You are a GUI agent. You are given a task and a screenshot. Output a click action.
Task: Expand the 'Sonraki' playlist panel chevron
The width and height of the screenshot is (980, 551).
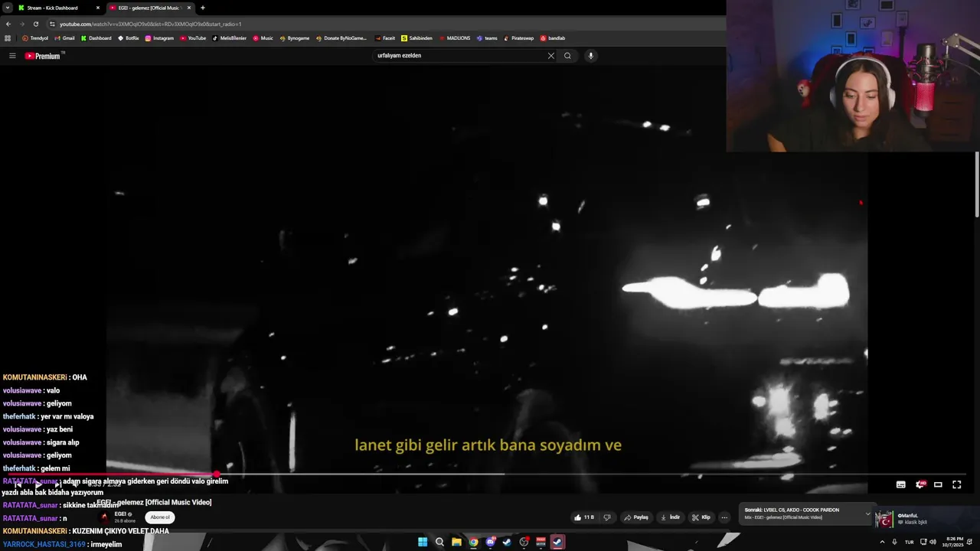[x=867, y=514]
